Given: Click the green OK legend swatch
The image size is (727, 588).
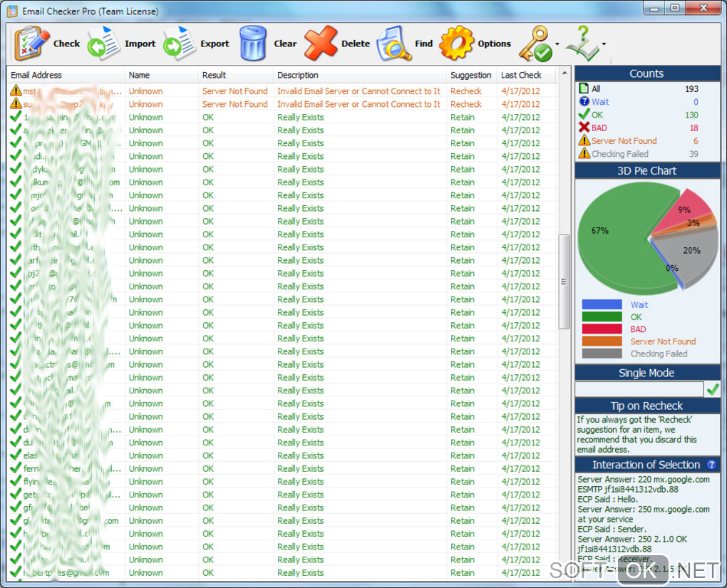Looking at the screenshot, I should [602, 316].
